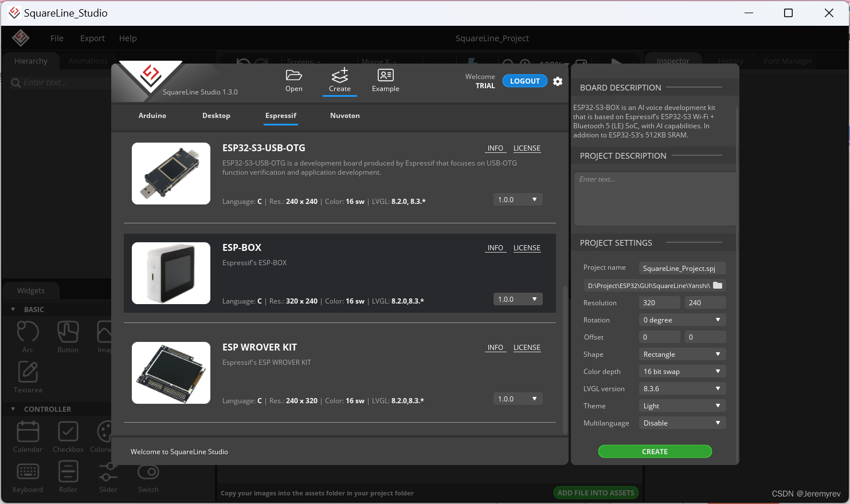Select the Slider widget icon
Image resolution: width=850 pixels, height=504 pixels.
108,471
